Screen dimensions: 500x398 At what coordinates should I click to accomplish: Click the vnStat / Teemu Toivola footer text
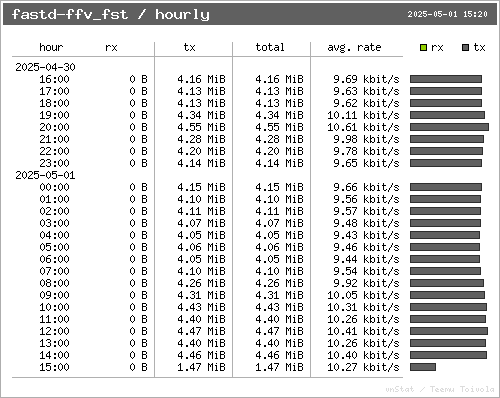coord(440,389)
